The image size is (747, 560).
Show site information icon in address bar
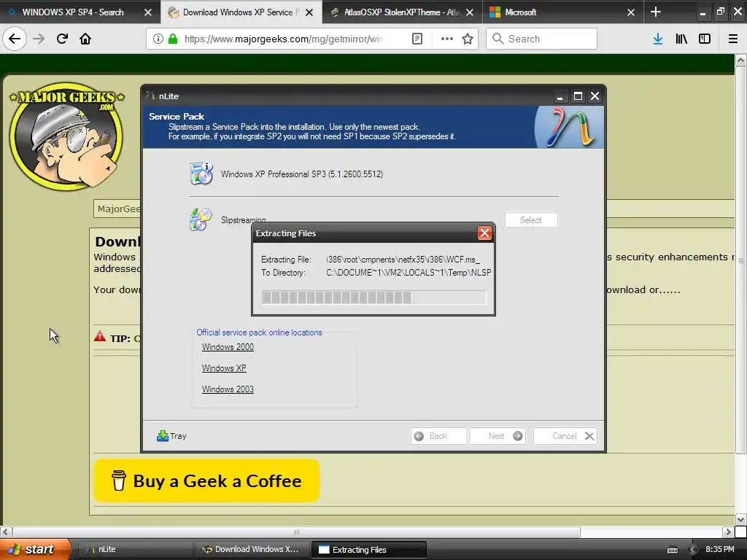pyautogui.click(x=158, y=39)
